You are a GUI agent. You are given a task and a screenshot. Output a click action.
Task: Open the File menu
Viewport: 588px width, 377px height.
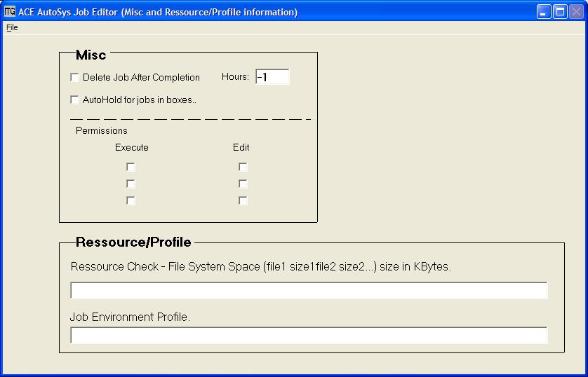(x=12, y=27)
